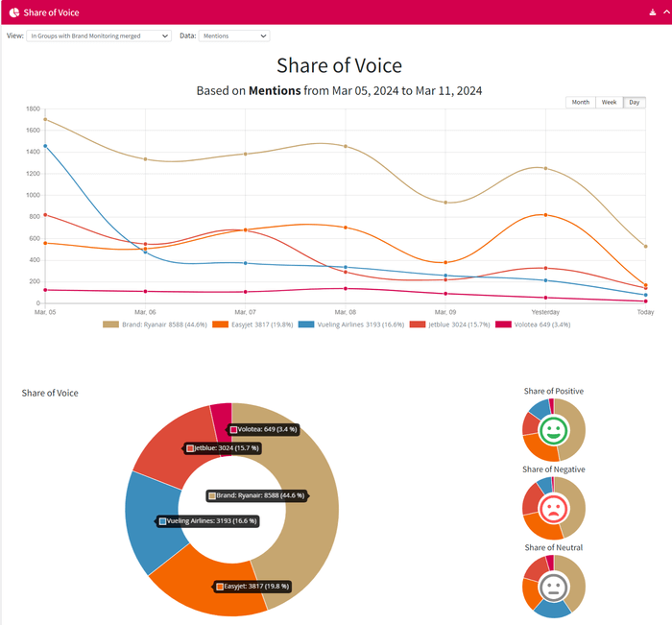Click the Share of Voice pie icon in header

[14, 12]
